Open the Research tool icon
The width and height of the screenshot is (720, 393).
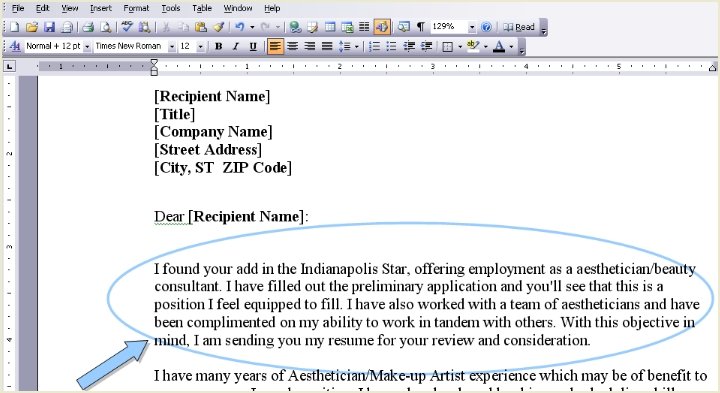click(x=144, y=27)
